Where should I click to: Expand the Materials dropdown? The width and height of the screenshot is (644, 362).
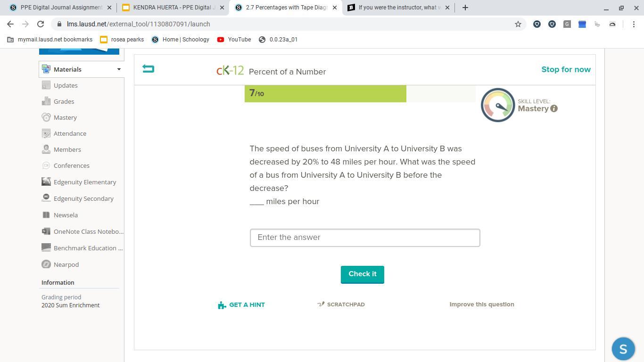click(119, 69)
